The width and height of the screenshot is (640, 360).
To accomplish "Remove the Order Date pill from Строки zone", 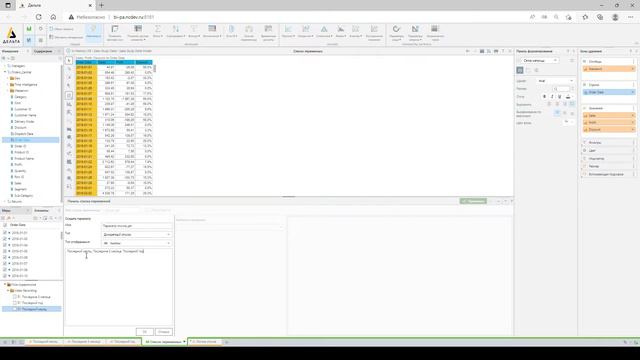I will click(x=633, y=92).
